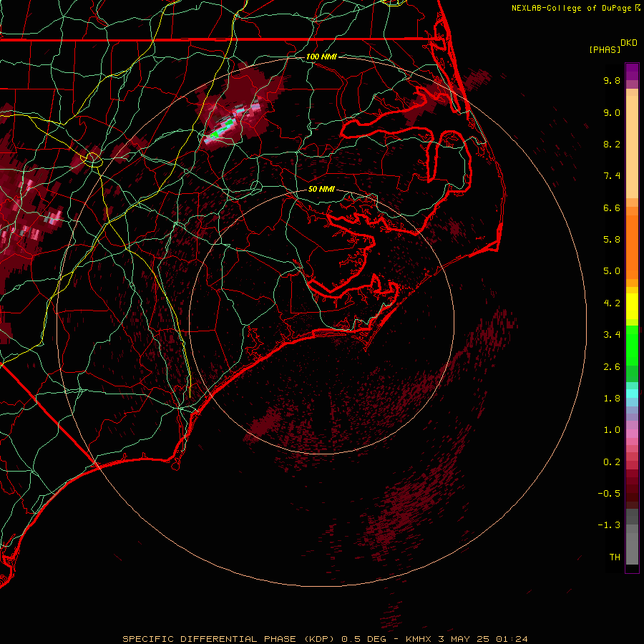The image size is (644, 644).
Task: Select the 1.0 scale label
Action: 612,430
